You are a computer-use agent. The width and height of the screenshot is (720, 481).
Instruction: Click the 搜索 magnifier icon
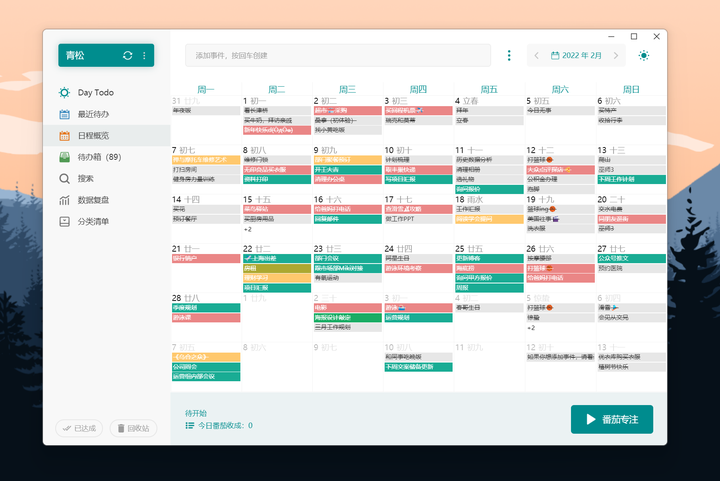tap(64, 179)
